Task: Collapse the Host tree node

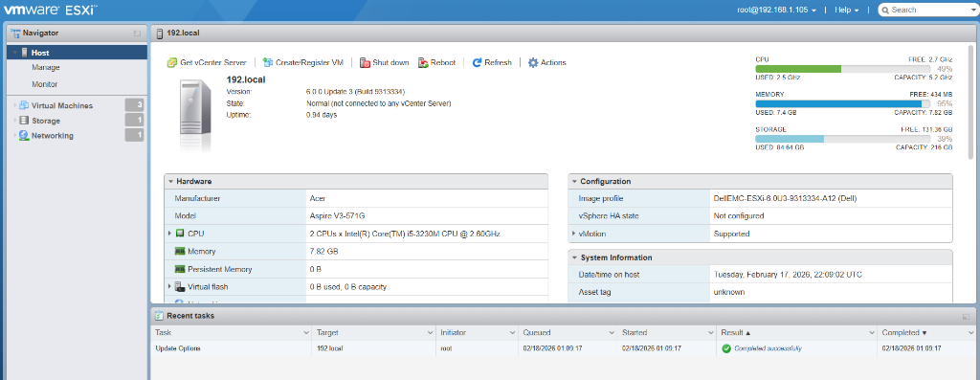Action: coord(15,53)
